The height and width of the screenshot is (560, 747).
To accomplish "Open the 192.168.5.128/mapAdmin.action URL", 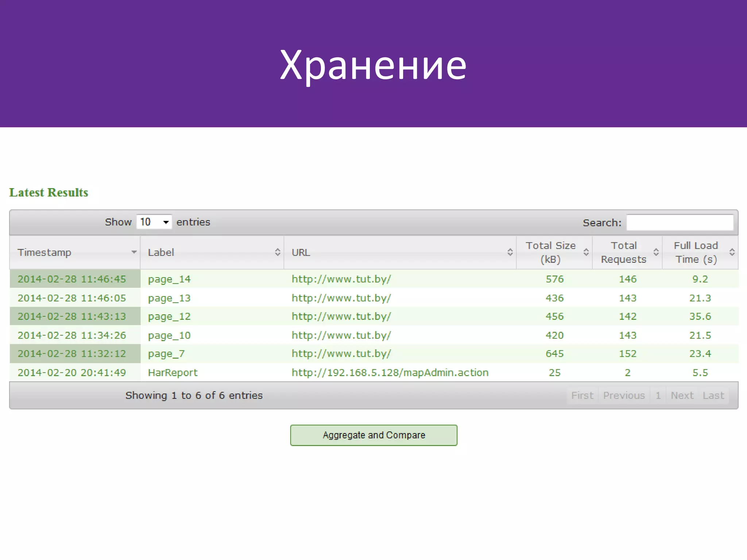I will (390, 373).
